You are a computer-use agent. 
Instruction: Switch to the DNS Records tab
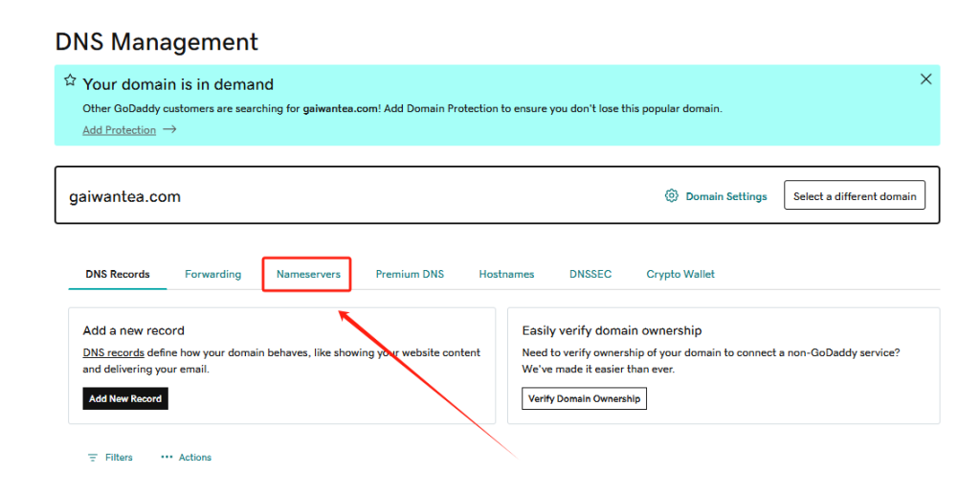pos(118,274)
